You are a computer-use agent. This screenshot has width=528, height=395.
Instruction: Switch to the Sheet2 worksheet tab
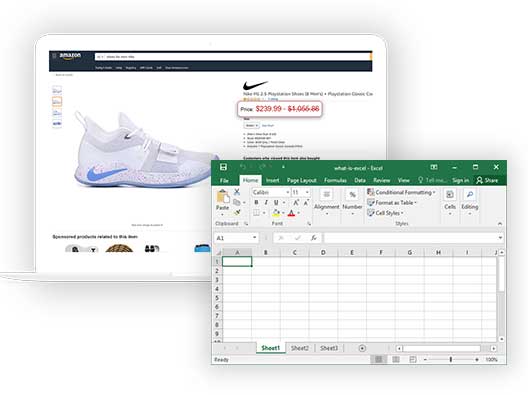point(300,348)
